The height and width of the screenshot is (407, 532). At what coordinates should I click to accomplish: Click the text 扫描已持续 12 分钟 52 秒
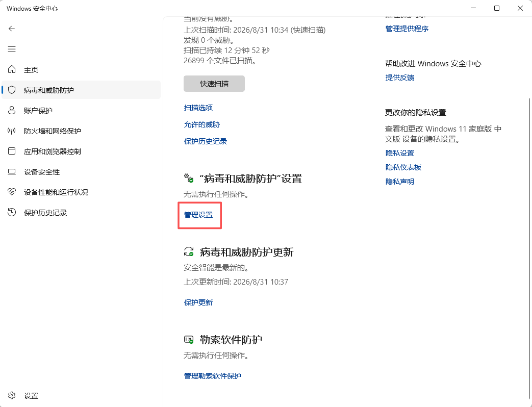tap(226, 50)
